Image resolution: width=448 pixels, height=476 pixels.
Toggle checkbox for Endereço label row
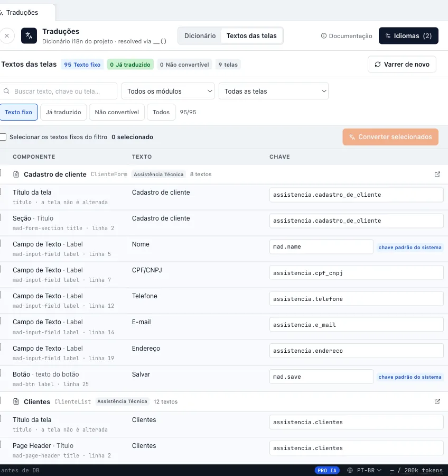click(x=1, y=347)
